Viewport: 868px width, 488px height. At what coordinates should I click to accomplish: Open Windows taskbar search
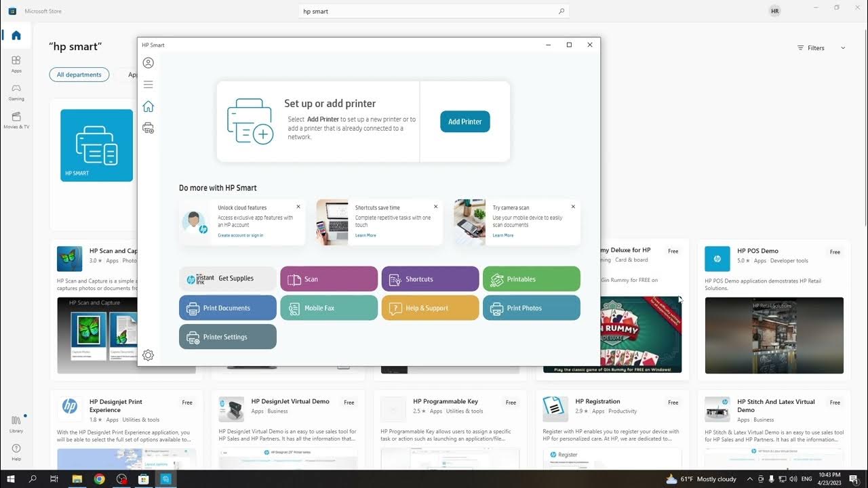click(33, 479)
